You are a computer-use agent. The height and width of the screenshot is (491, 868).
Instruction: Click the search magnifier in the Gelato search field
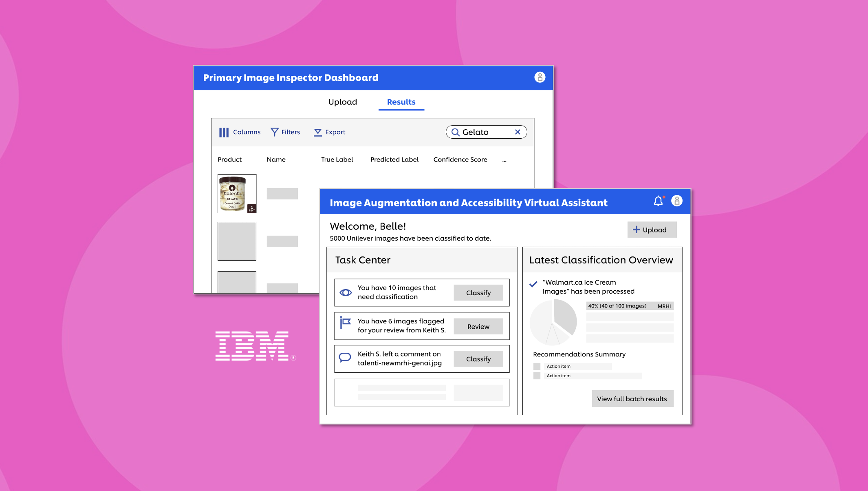tap(456, 132)
